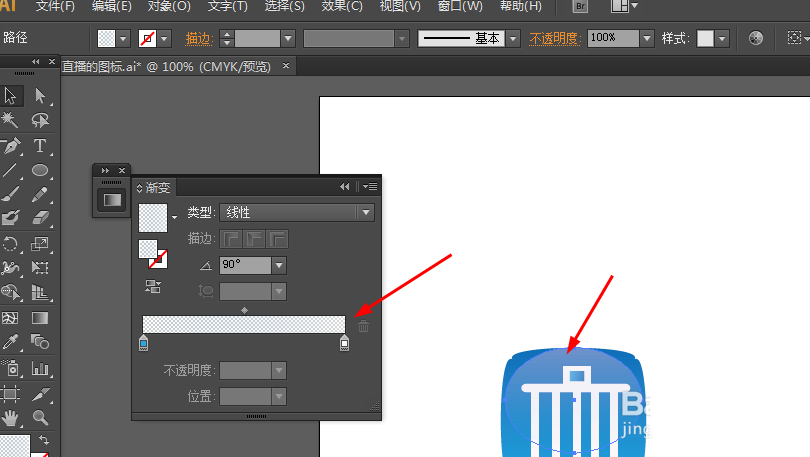Viewport: 810px width, 457px height.
Task: Select the Selection tool (black arrow)
Action: [10, 96]
